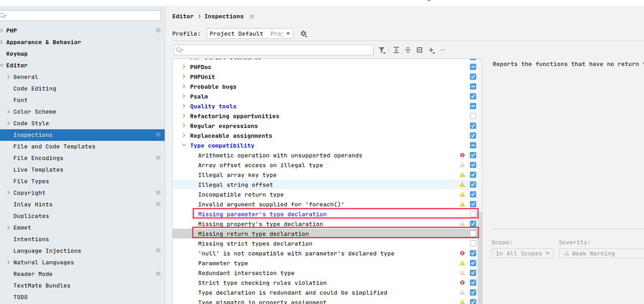Enable Missing return type declaration checkbox
The height and width of the screenshot is (304, 644).
(473, 234)
